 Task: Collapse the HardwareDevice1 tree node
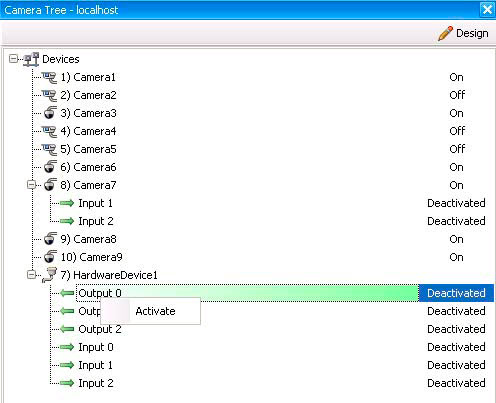(31, 275)
